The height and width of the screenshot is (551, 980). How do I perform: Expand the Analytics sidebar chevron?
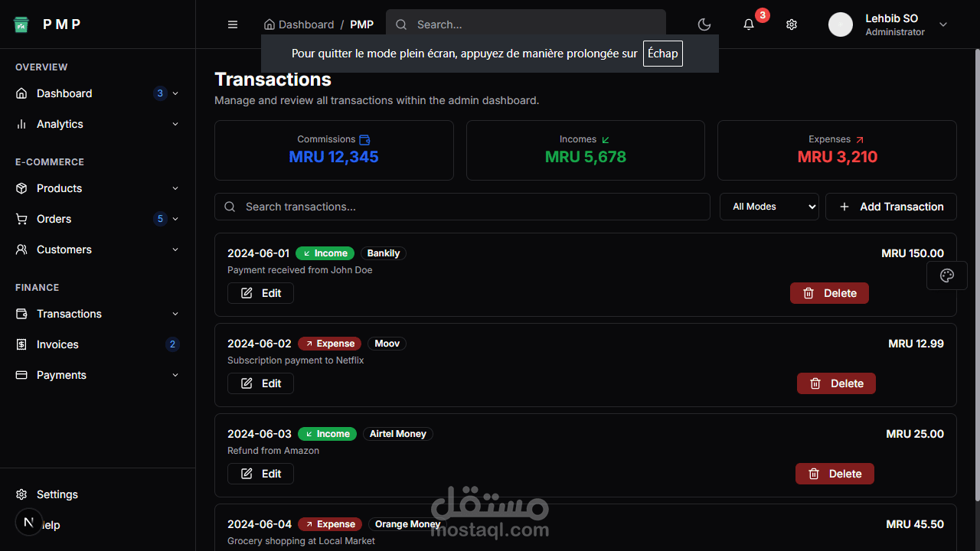click(175, 124)
